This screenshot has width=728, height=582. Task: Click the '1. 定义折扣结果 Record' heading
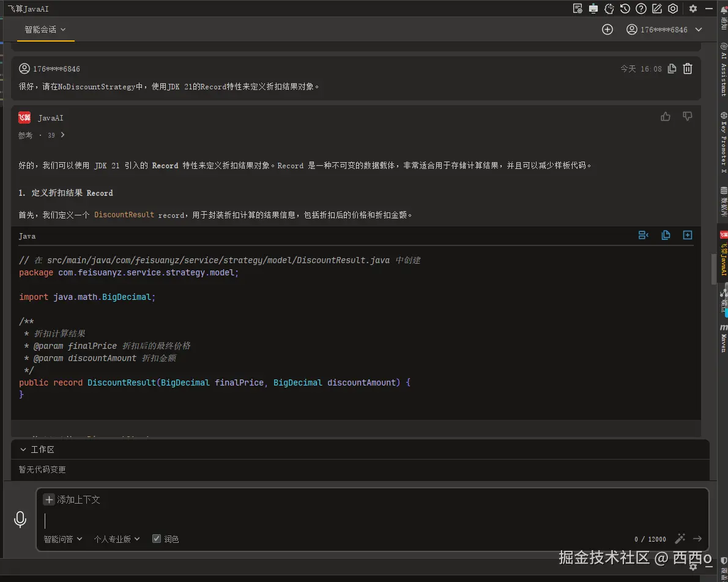[65, 193]
